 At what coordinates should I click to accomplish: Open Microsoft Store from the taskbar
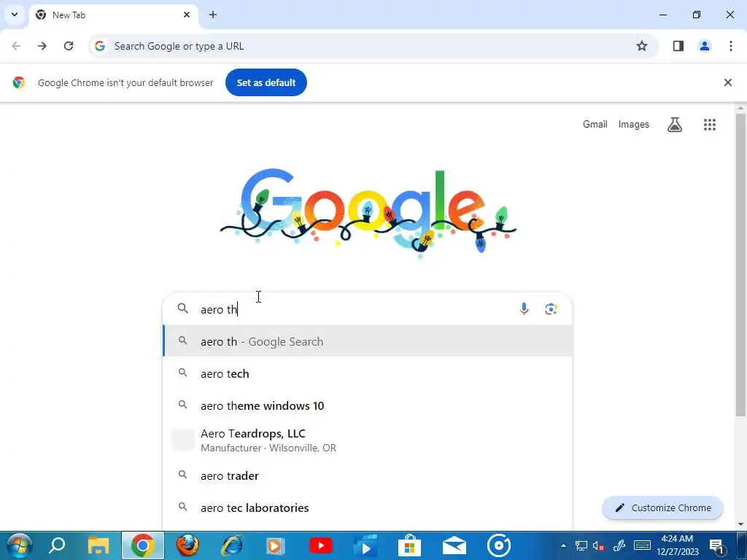410,545
